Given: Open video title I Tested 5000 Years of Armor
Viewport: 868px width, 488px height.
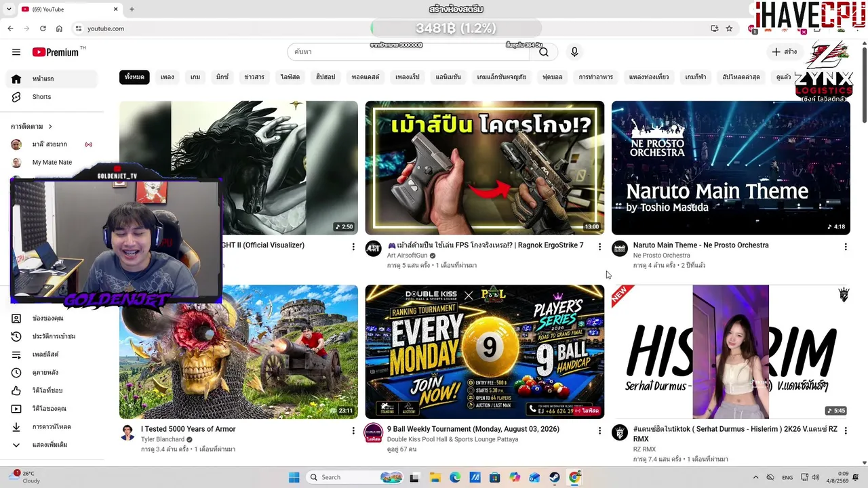Looking at the screenshot, I should [189, 429].
